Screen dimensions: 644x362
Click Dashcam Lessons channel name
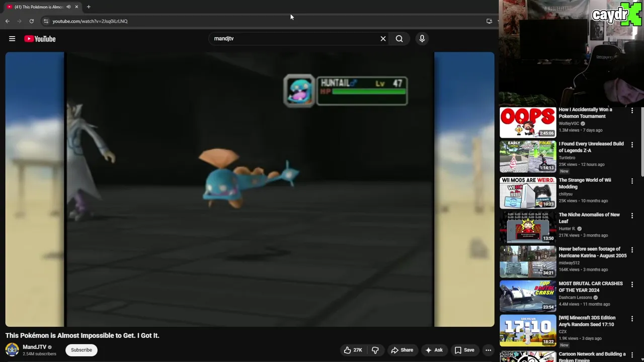pyautogui.click(x=575, y=297)
